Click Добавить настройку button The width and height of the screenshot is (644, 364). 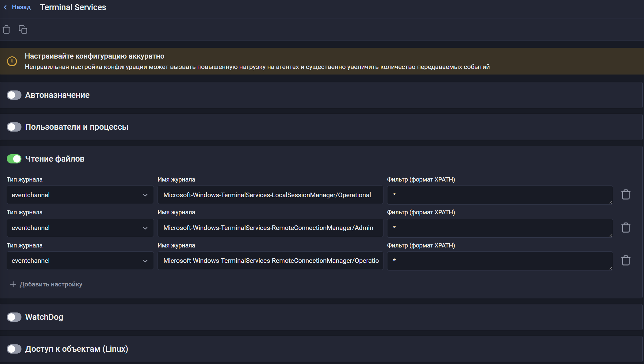pyautogui.click(x=51, y=284)
